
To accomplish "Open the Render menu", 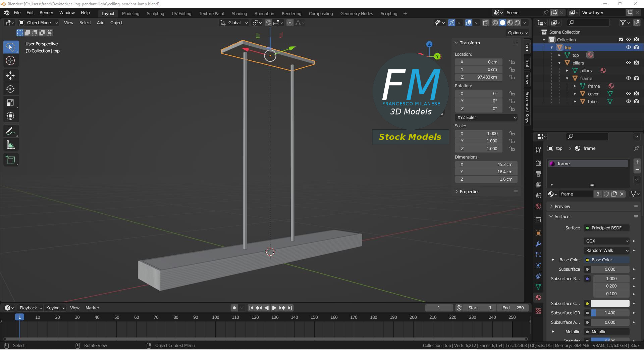I will pos(46,13).
